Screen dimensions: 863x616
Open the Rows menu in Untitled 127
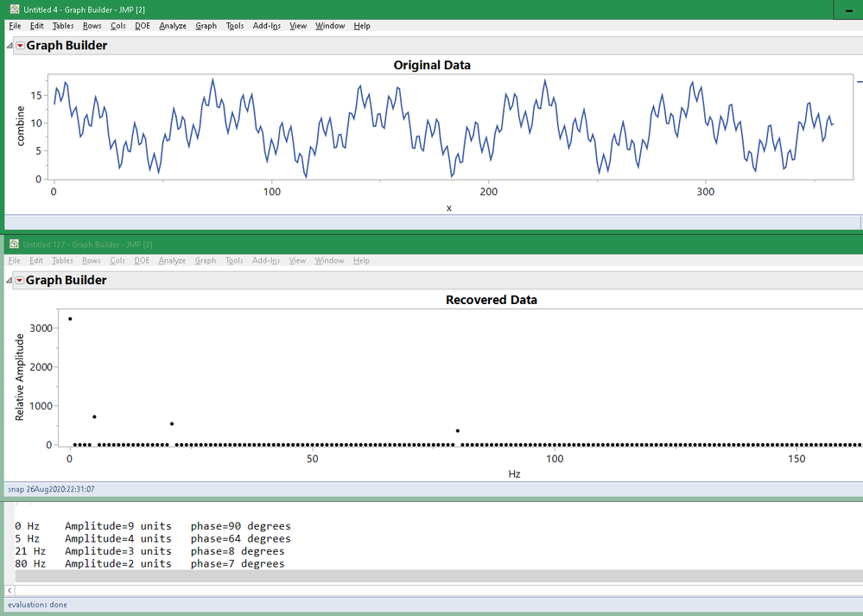(x=91, y=260)
